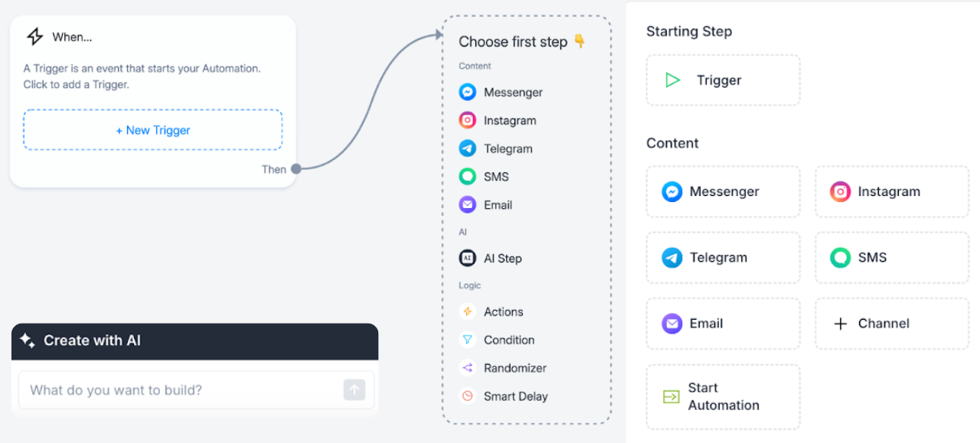Viewport: 980px width, 443px height.
Task: Click the What do you want to build field
Action: 153,389
